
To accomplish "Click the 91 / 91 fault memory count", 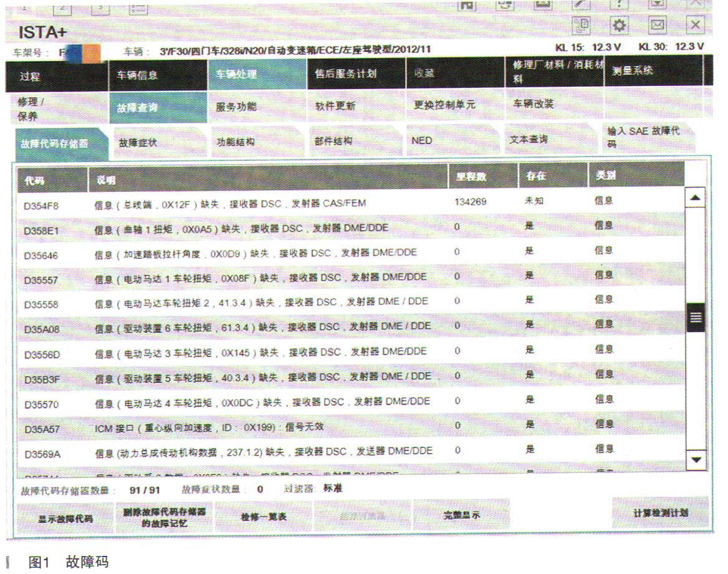I will coord(145,490).
